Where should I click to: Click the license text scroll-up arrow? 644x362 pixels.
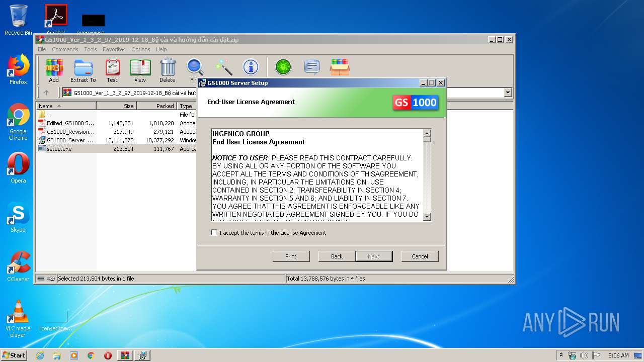pos(427,133)
